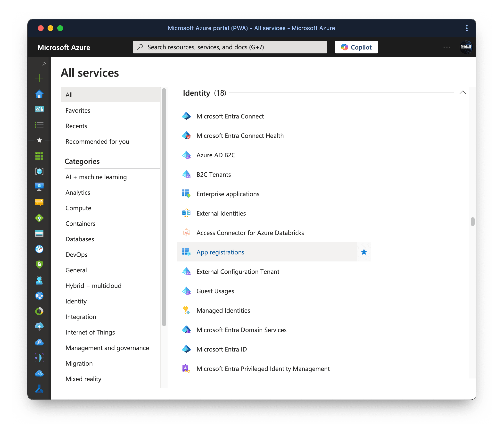Focus the Search resources, services, and docs box

[x=230, y=47]
